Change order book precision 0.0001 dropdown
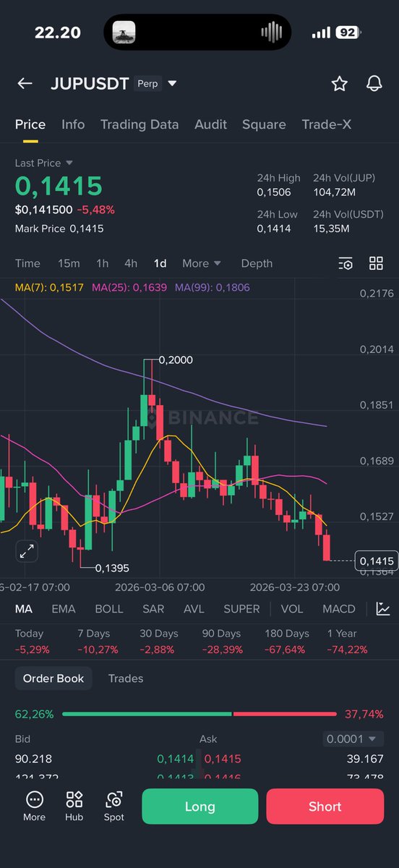Viewport: 399px width, 868px height. 352,739
